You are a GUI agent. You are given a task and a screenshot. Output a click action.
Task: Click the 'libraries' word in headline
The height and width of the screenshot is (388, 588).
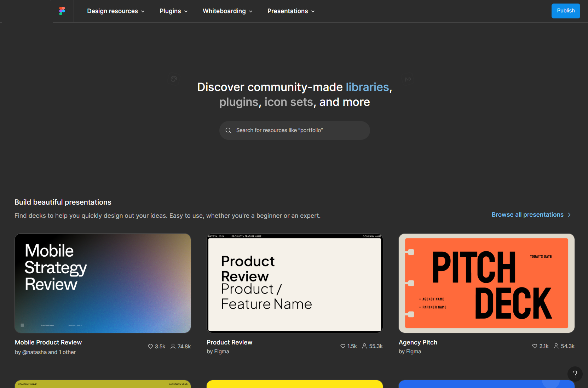click(367, 87)
